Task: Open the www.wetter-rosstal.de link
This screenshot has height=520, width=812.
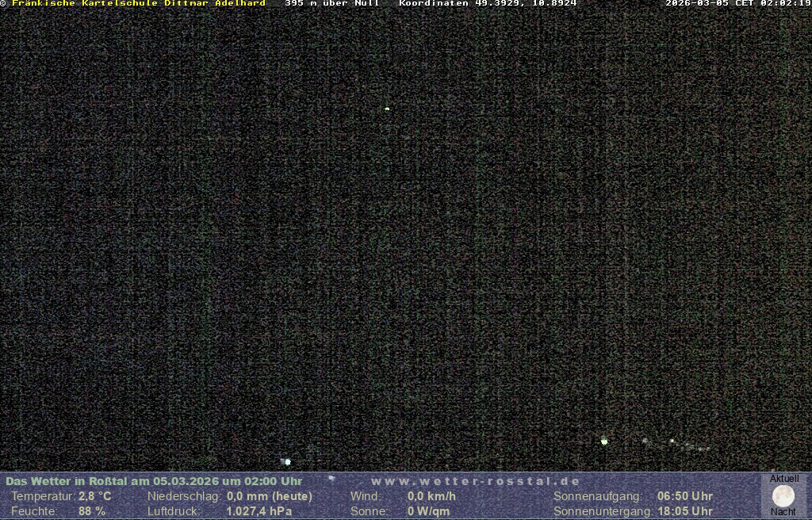Action: pos(475,481)
